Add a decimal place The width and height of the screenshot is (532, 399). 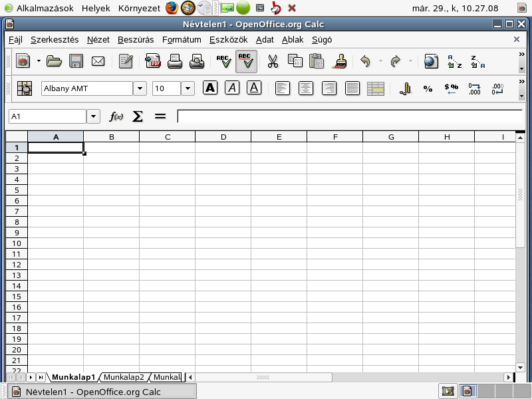pyautogui.click(x=474, y=88)
